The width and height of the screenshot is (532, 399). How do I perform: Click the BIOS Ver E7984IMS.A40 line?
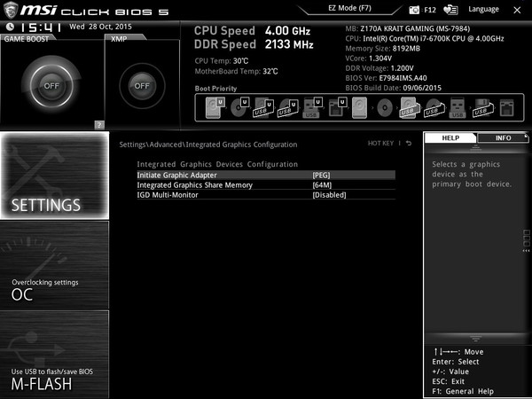pyautogui.click(x=386, y=78)
